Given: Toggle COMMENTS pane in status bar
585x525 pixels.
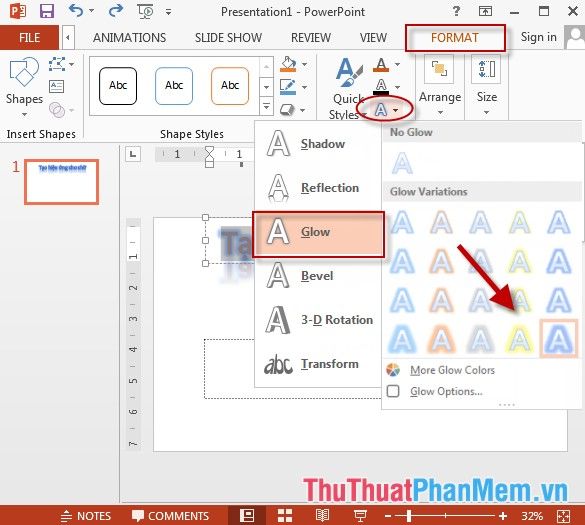Looking at the screenshot, I should pos(170,516).
